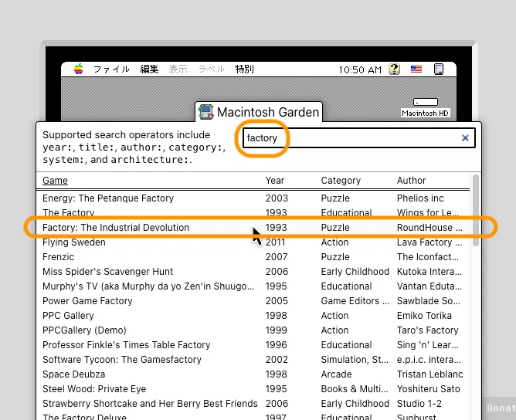Click author Taro's Factory
The height and width of the screenshot is (420, 516).
pos(427,330)
